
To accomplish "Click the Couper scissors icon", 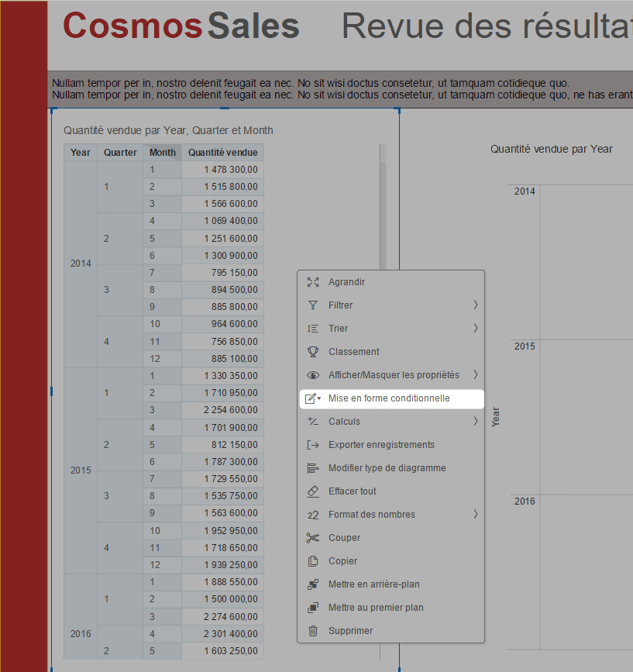I will 313,538.
